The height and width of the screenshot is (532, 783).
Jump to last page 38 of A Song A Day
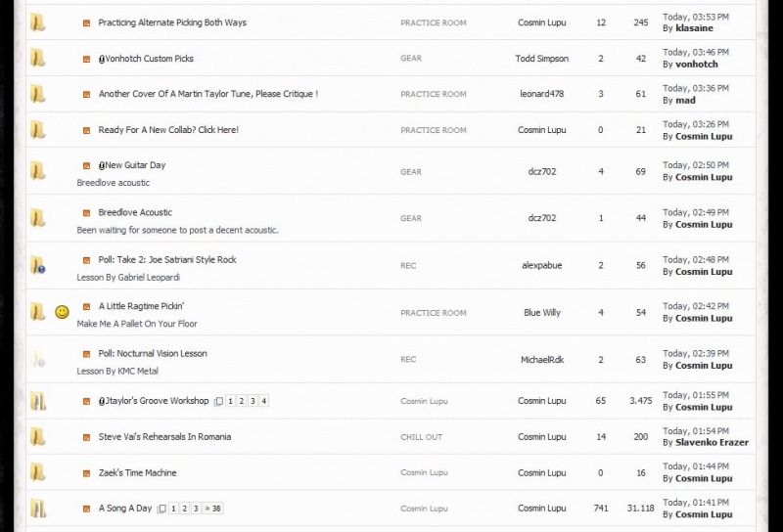tap(212, 509)
